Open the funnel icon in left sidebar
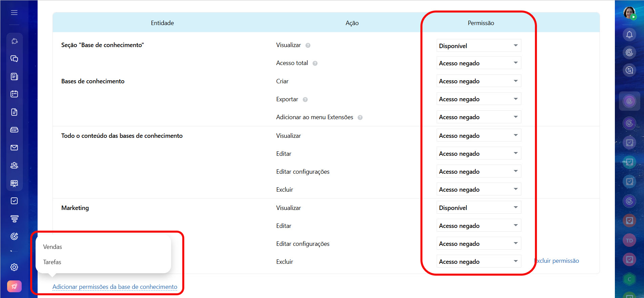Image resolution: width=644 pixels, height=298 pixels. click(14, 219)
